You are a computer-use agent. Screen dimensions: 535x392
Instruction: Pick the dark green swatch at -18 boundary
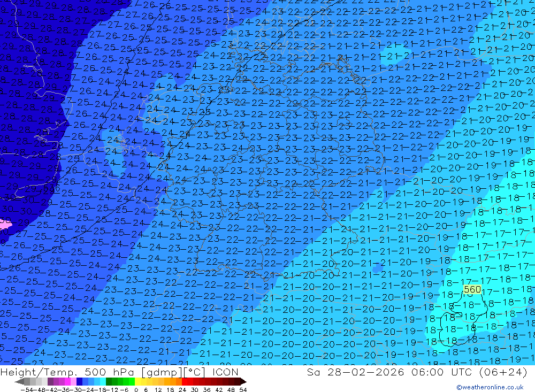point(109,382)
